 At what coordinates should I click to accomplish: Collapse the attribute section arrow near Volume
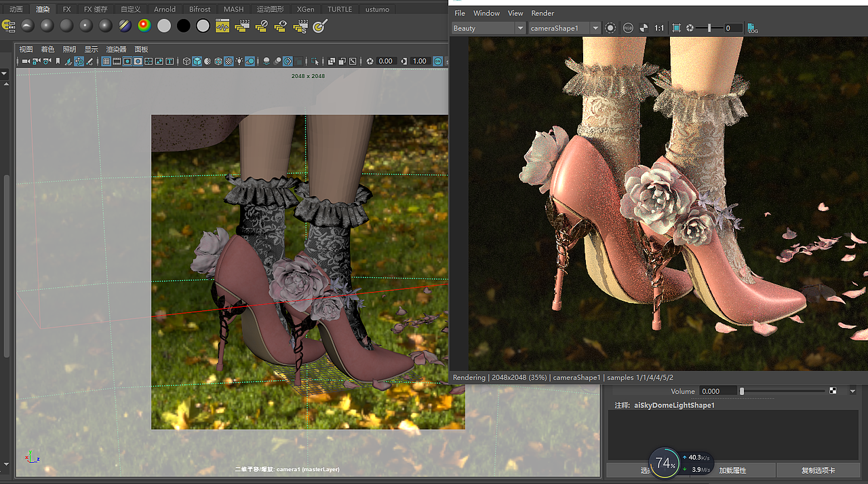click(853, 391)
